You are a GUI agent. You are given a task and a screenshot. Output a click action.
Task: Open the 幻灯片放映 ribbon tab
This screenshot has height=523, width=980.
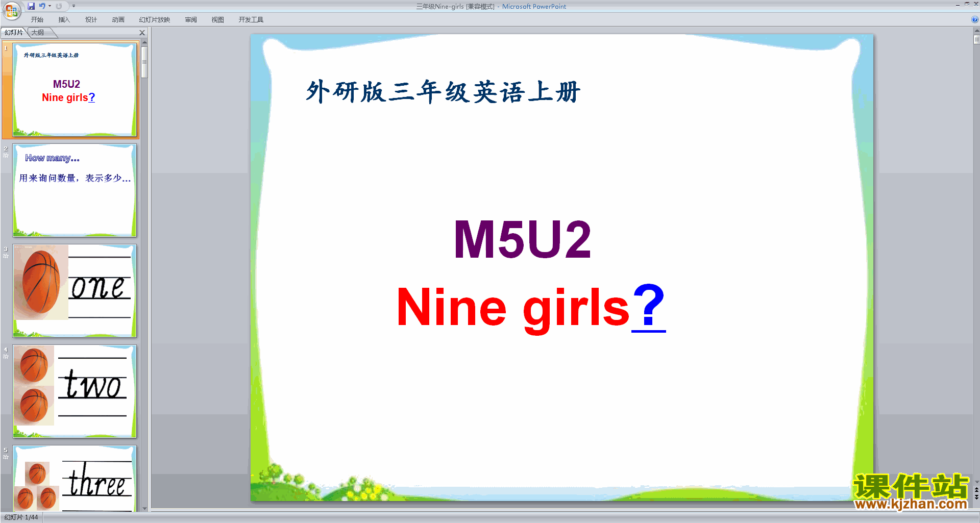pos(154,20)
